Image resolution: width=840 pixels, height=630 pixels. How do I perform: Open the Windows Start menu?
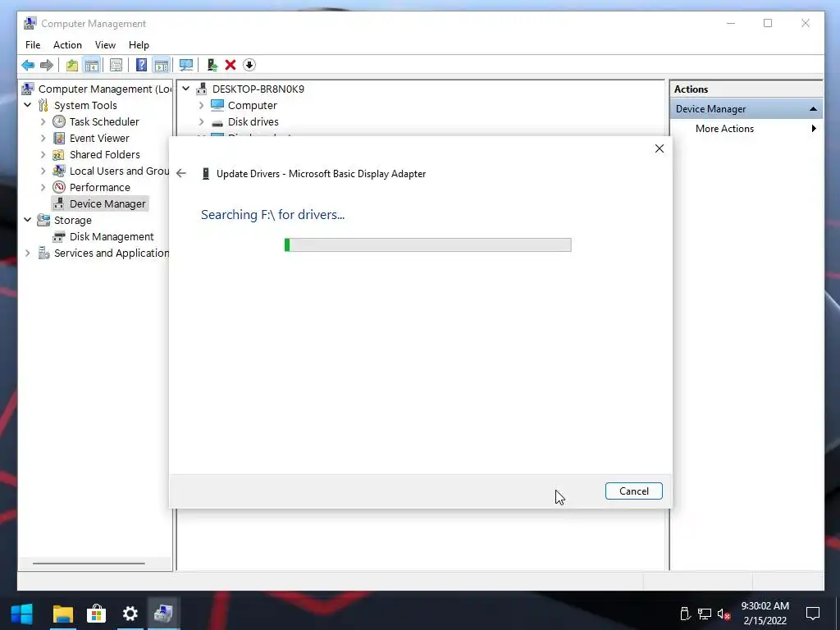click(x=22, y=614)
